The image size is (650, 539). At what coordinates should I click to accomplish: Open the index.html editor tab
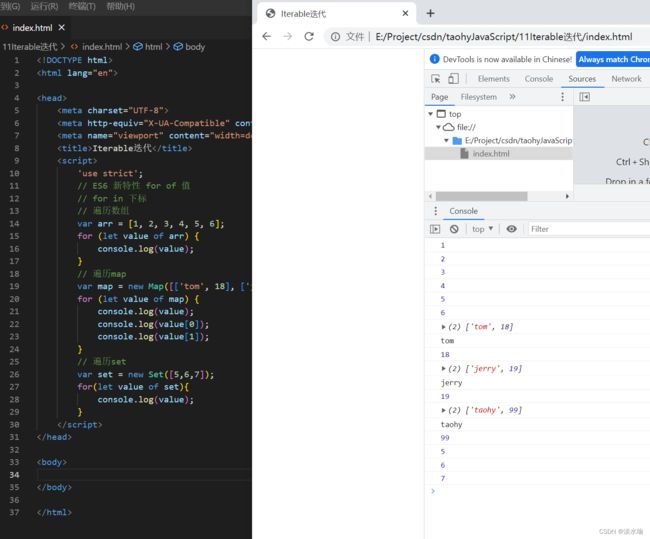click(x=32, y=27)
